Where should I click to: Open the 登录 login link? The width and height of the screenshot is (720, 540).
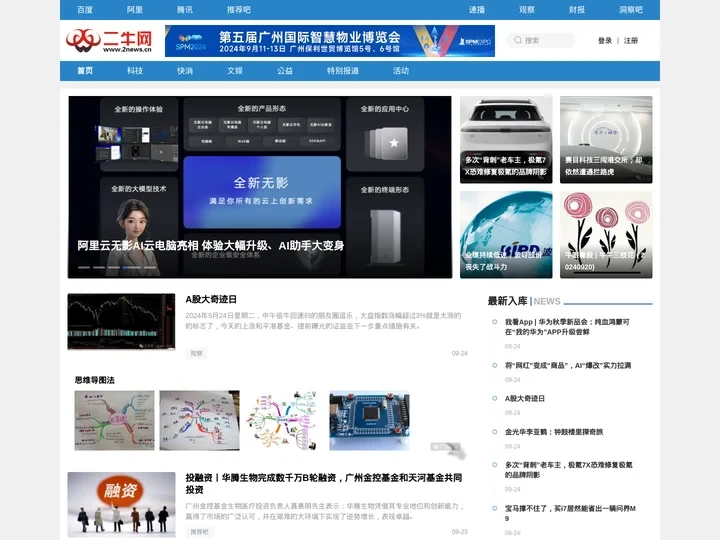(x=605, y=40)
